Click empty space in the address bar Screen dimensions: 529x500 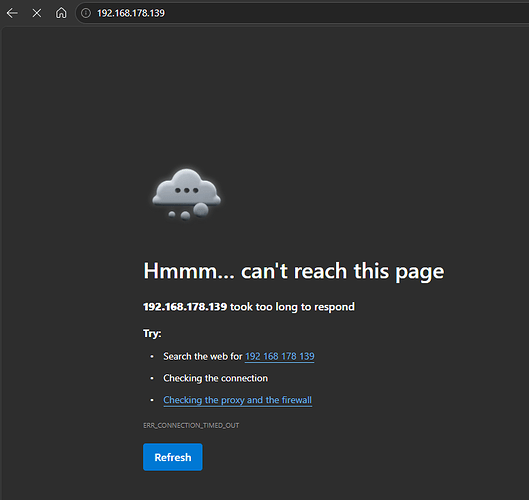[x=337, y=13]
